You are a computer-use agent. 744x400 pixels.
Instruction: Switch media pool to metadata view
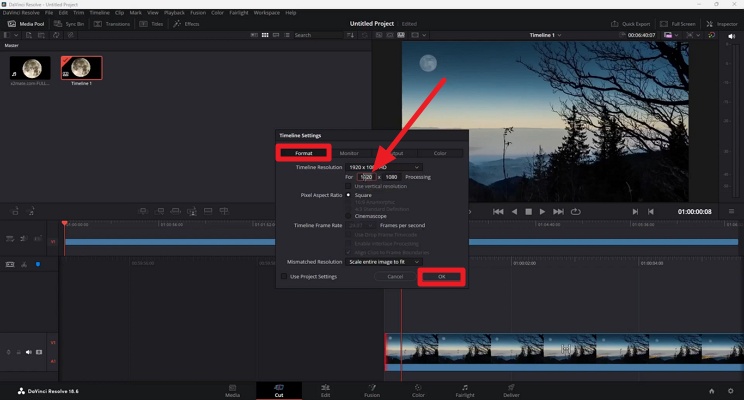[x=254, y=35]
